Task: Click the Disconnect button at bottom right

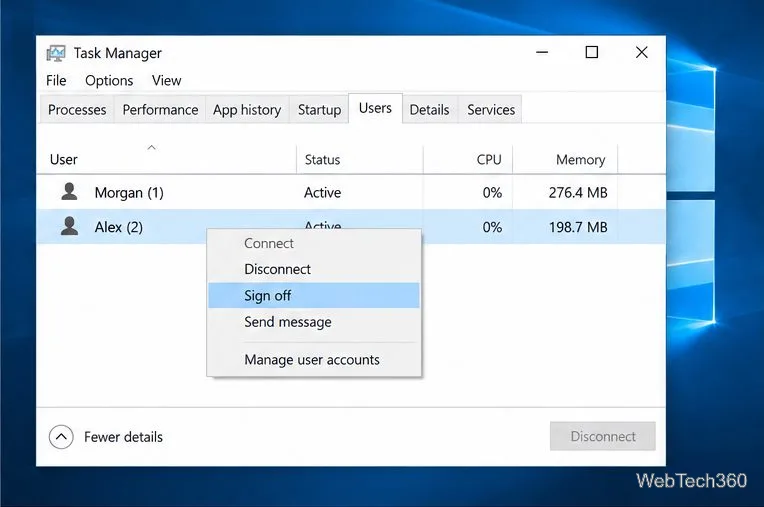Action: coord(603,436)
